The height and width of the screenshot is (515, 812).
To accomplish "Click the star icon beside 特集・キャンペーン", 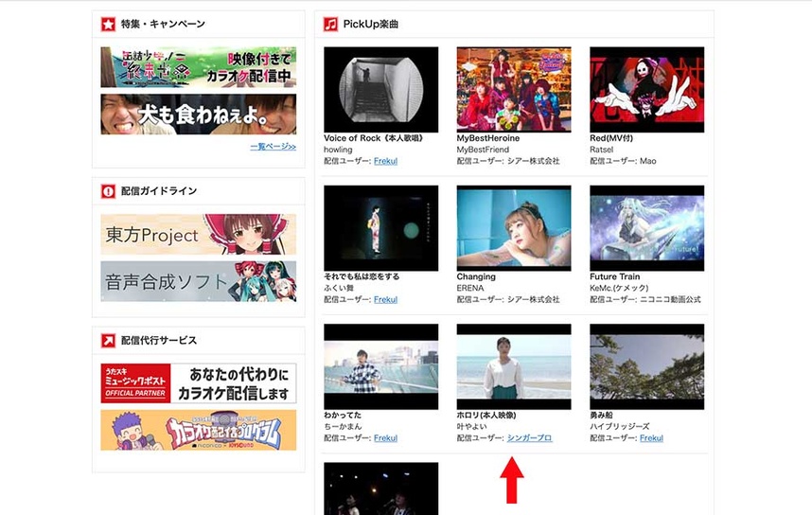I will pyautogui.click(x=108, y=24).
